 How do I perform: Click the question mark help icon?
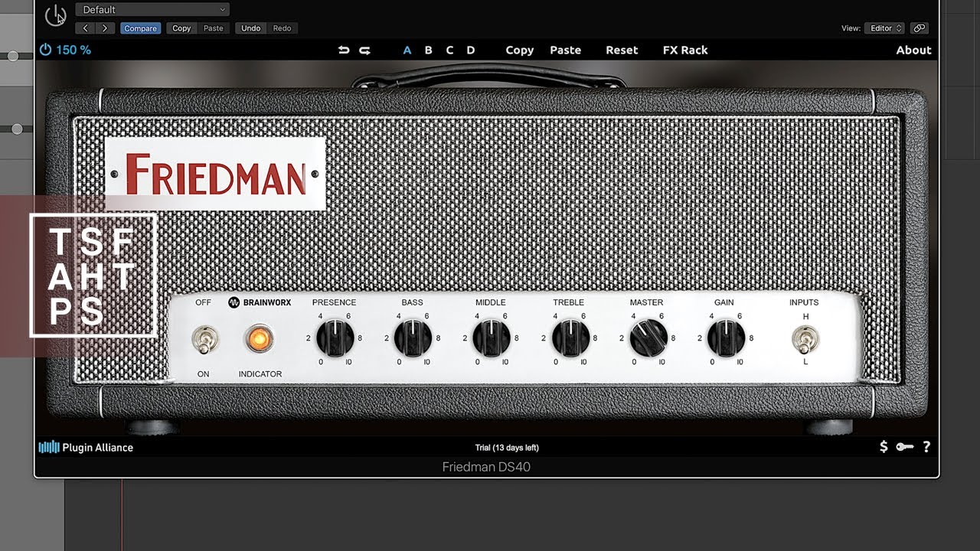click(x=926, y=447)
